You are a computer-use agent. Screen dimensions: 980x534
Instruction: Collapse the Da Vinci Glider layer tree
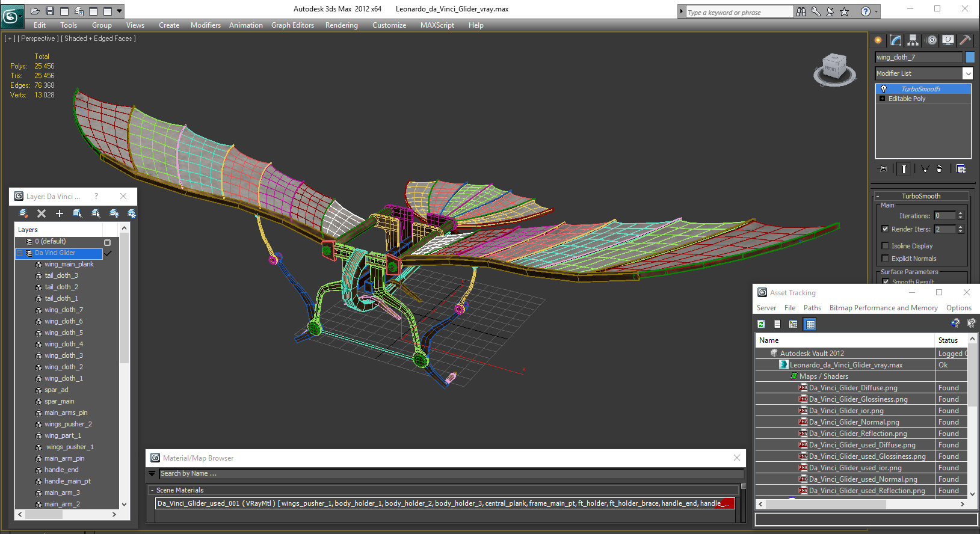point(20,253)
